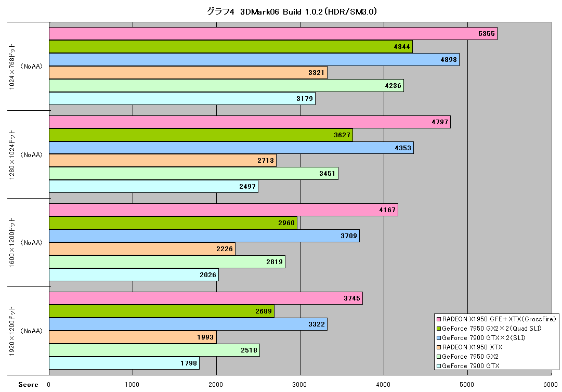The width and height of the screenshot is (562, 392).
Task: Click legend text RADEON X1950 CFE+XTX(CrossFire)
Action: (499, 319)
